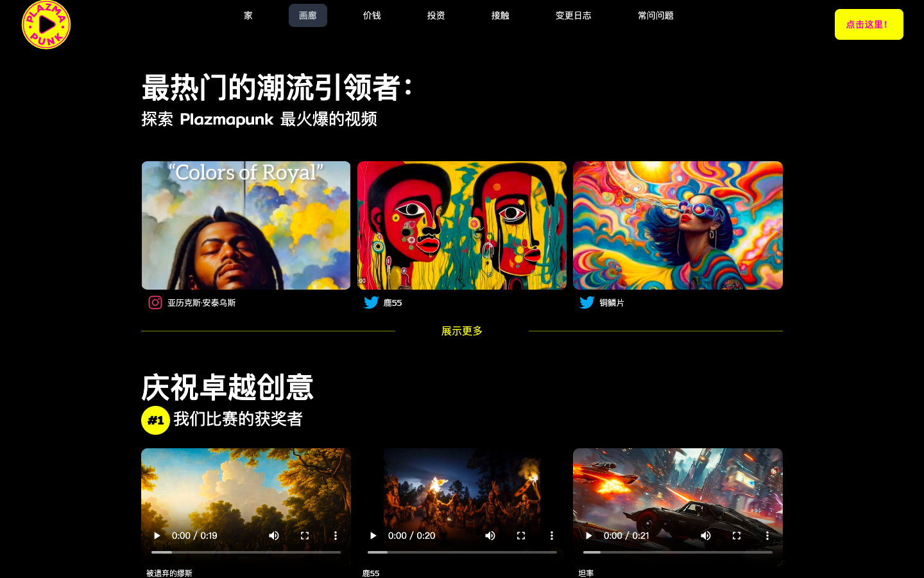Enter fullscreen on the 0:20 video

pyautogui.click(x=521, y=536)
